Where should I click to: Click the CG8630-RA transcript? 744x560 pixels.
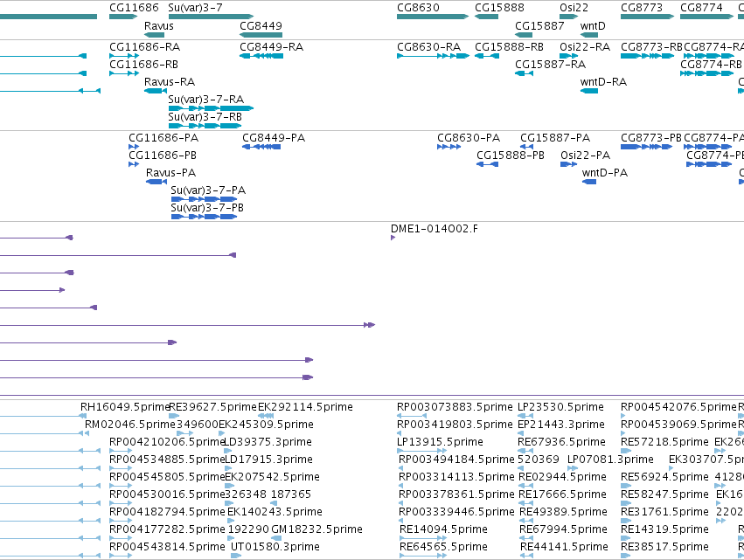[434, 56]
